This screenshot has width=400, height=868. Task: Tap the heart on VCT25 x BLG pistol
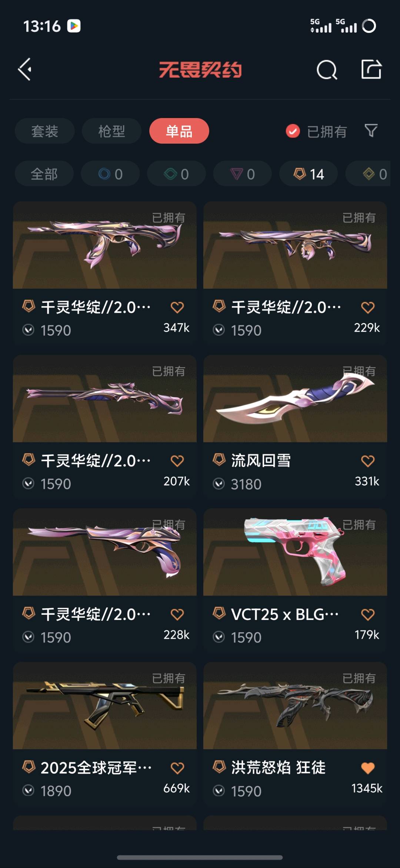(368, 614)
